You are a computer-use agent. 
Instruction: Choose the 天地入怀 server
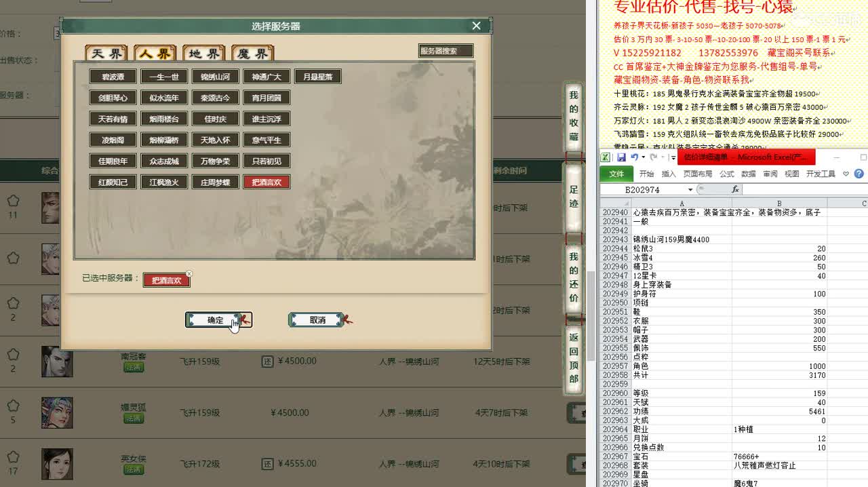[216, 140]
